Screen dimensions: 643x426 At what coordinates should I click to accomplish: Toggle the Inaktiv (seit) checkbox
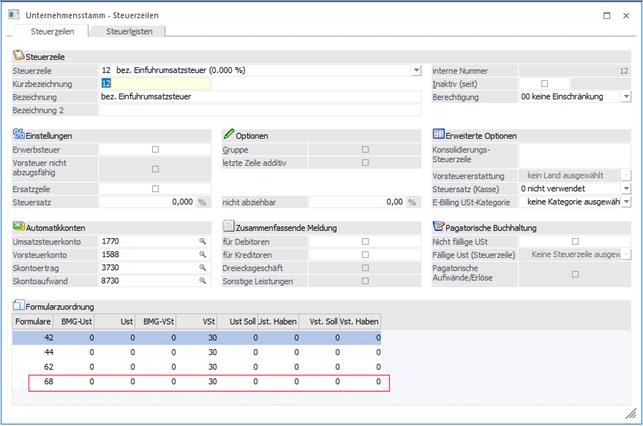click(544, 83)
